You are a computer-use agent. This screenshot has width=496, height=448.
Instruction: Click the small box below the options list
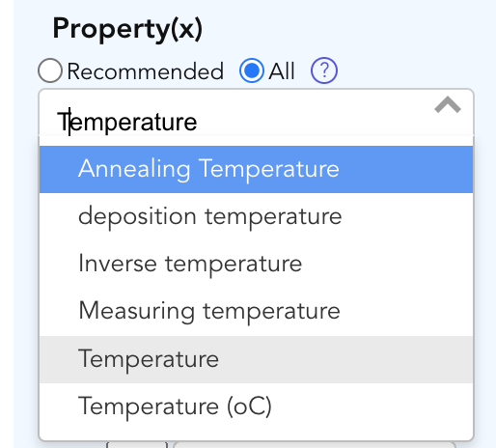(137, 445)
